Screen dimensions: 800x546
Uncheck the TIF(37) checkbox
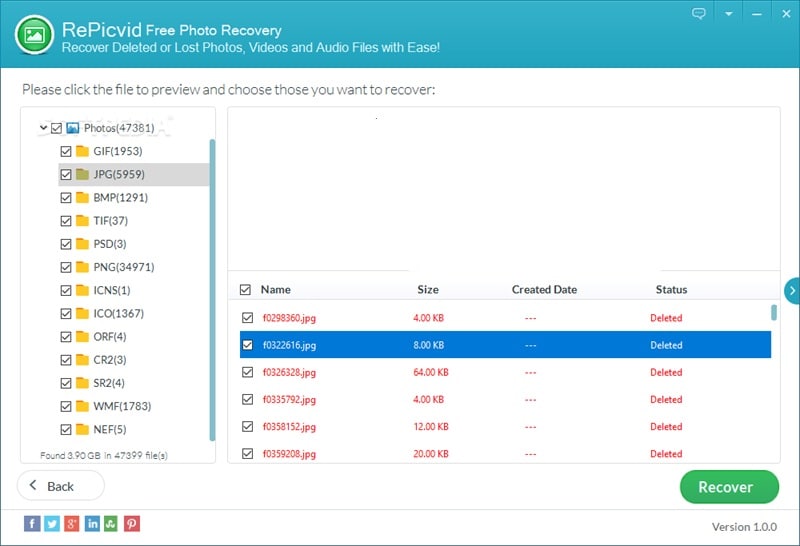click(x=66, y=221)
